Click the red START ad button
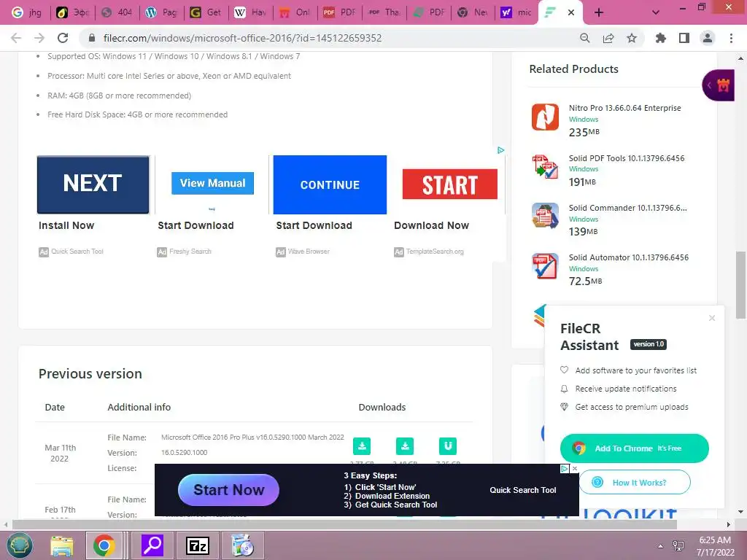 [449, 184]
